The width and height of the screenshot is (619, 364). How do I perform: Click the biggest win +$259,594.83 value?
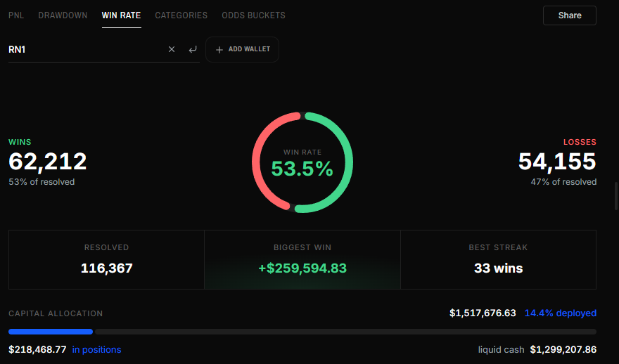[302, 268]
